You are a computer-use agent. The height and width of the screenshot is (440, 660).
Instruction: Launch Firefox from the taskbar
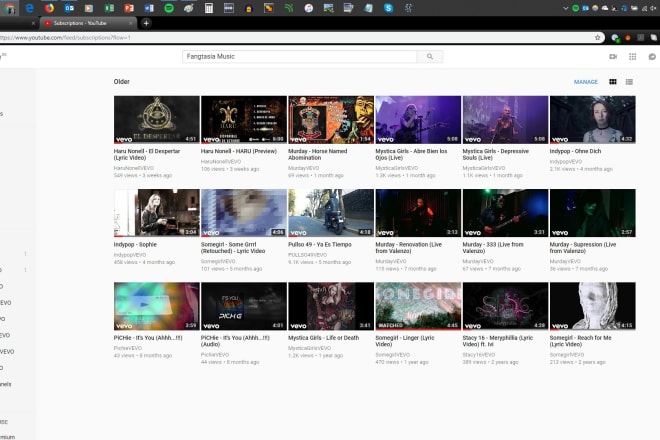(x=49, y=8)
